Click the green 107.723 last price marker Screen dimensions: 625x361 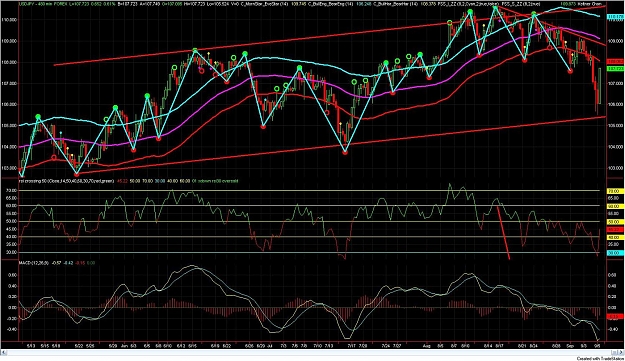pos(615,69)
